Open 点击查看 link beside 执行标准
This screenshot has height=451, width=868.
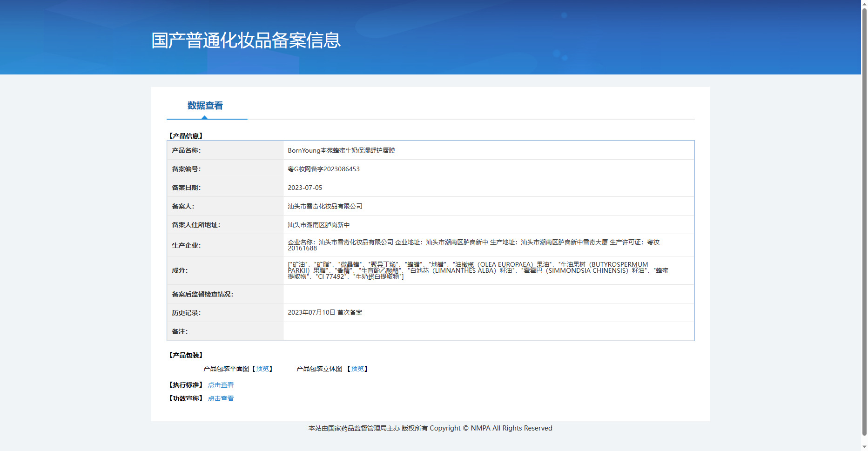[x=221, y=385]
